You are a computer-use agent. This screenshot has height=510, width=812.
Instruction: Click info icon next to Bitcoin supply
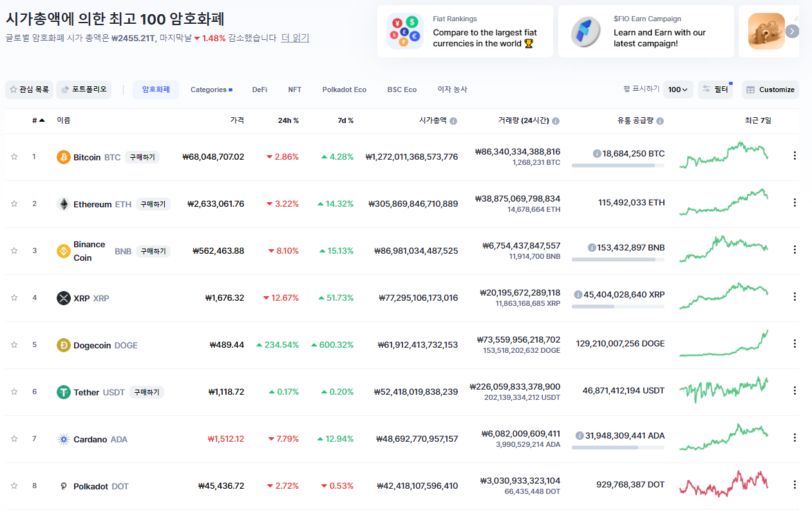tap(597, 154)
